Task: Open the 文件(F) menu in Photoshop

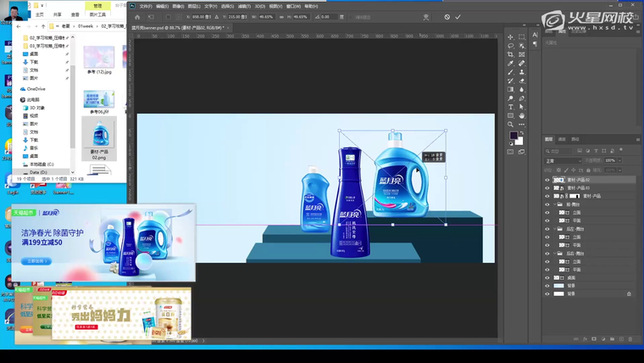Action: point(145,6)
